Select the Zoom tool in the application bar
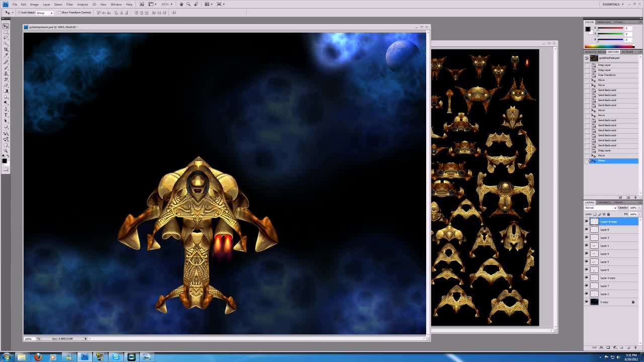 coord(189,4)
